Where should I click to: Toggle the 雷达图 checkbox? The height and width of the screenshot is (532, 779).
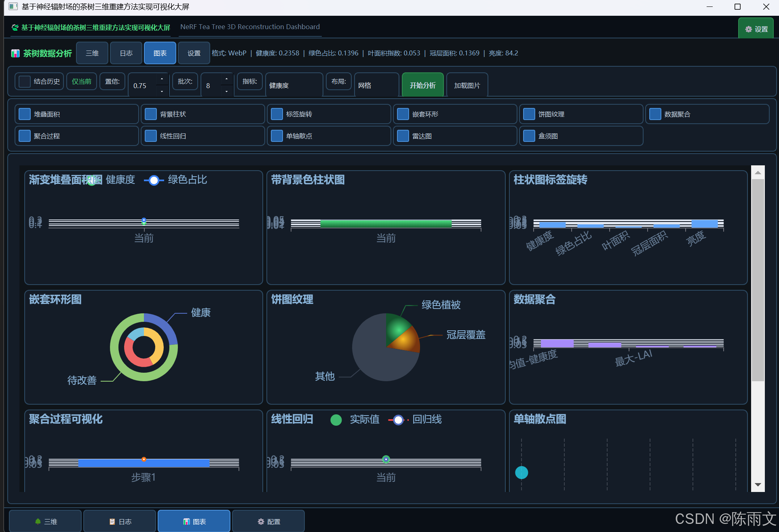point(403,136)
